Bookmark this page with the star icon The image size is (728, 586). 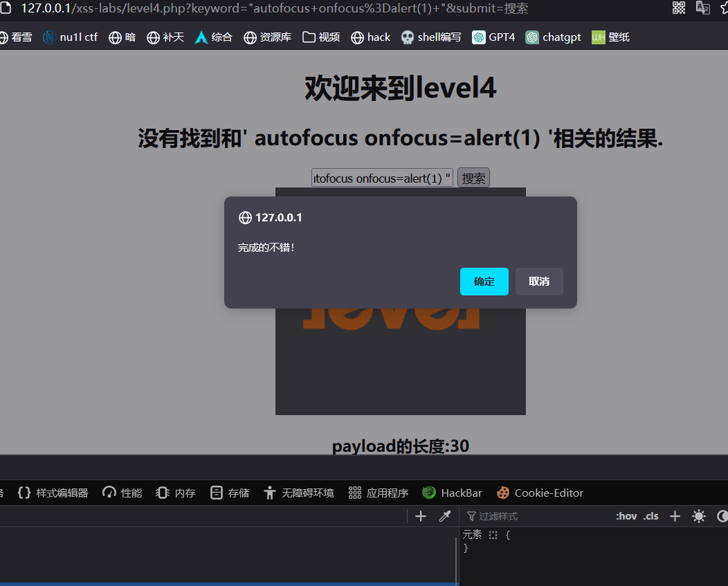tap(724, 8)
